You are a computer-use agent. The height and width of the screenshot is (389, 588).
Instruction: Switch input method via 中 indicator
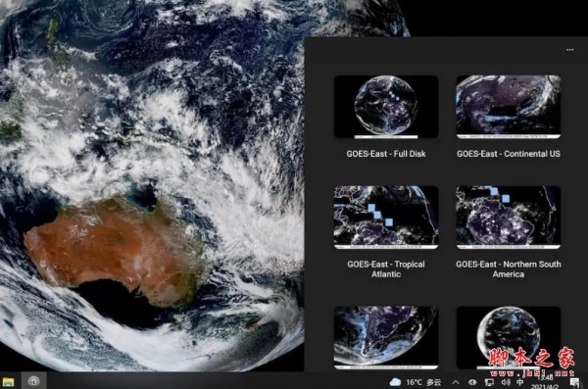pyautogui.click(x=520, y=382)
